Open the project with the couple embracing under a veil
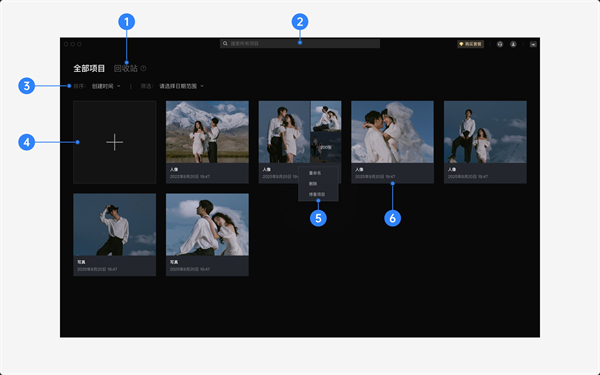 click(x=392, y=142)
